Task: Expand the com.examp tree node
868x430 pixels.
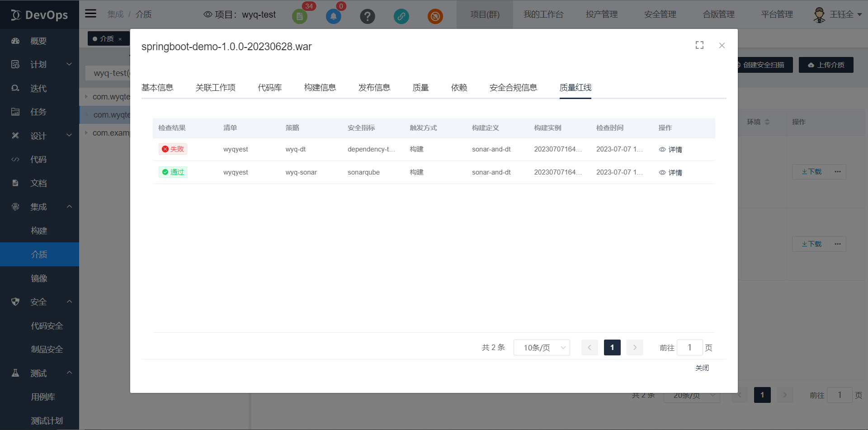Action: [86, 132]
